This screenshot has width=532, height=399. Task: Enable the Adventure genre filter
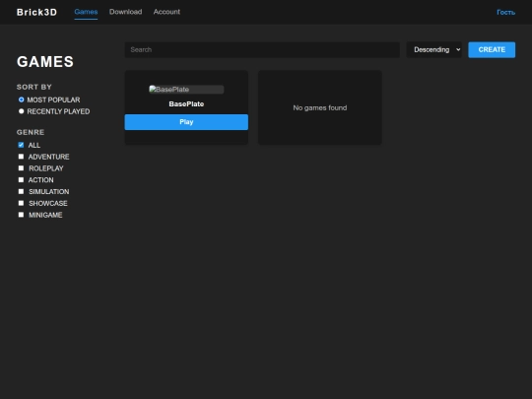tap(21, 157)
